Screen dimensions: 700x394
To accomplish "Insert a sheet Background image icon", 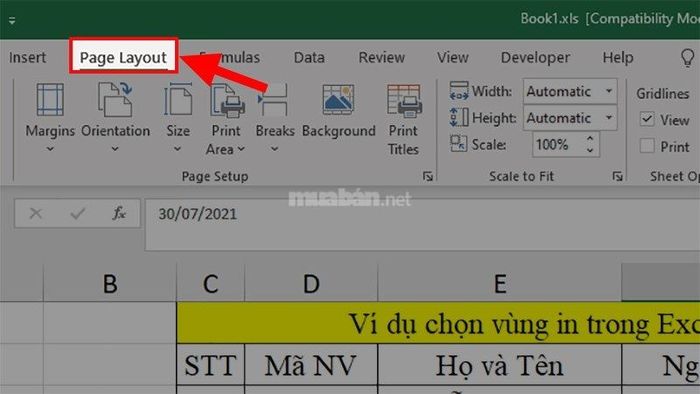I will click(338, 100).
